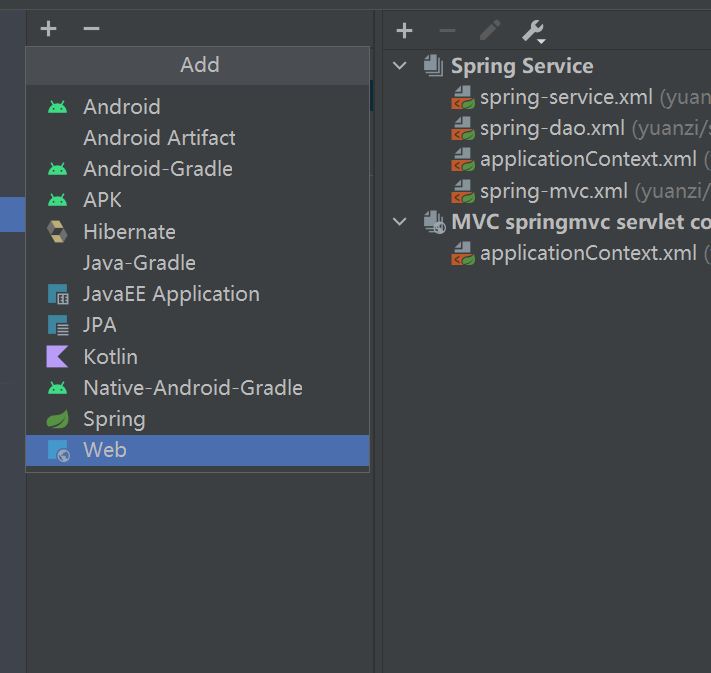The image size is (711, 673).
Task: Select spring-mvc.xml config file
Action: click(554, 191)
